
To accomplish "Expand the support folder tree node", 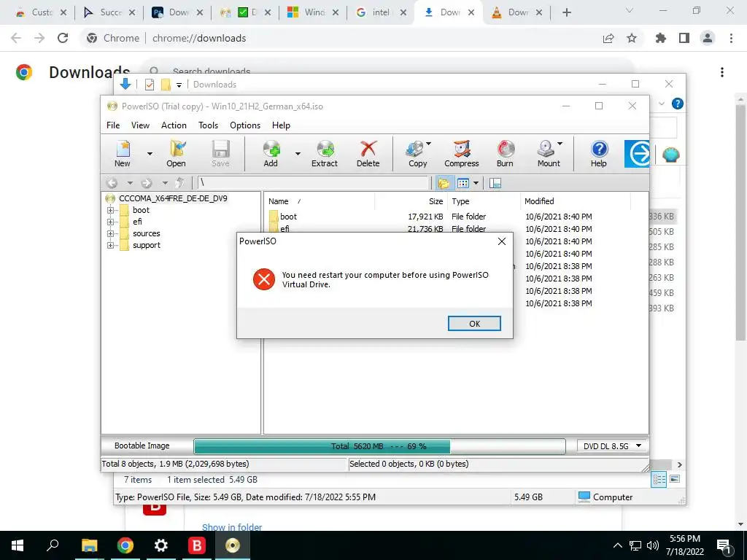I will point(111,245).
